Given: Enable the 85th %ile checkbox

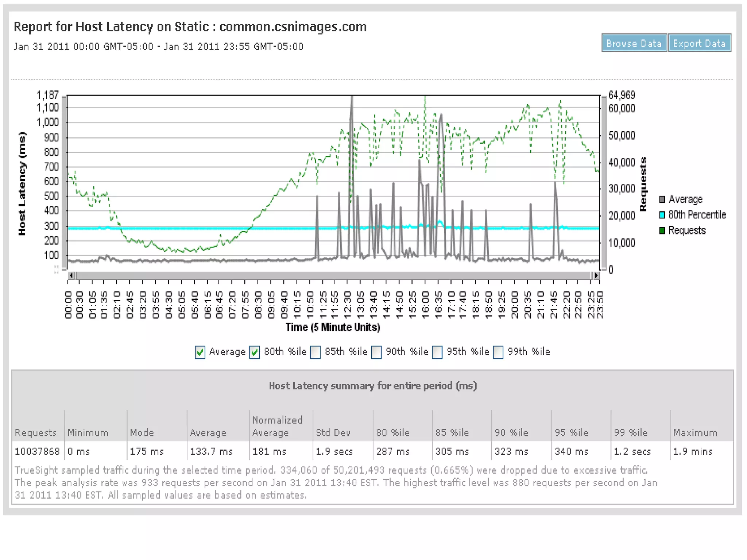Looking at the screenshot, I should pyautogui.click(x=316, y=352).
